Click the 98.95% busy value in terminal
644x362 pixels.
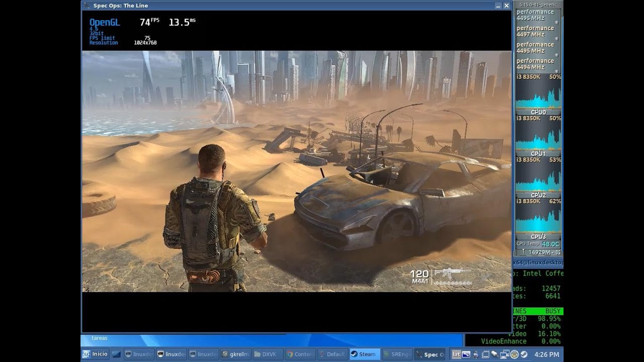point(548,319)
